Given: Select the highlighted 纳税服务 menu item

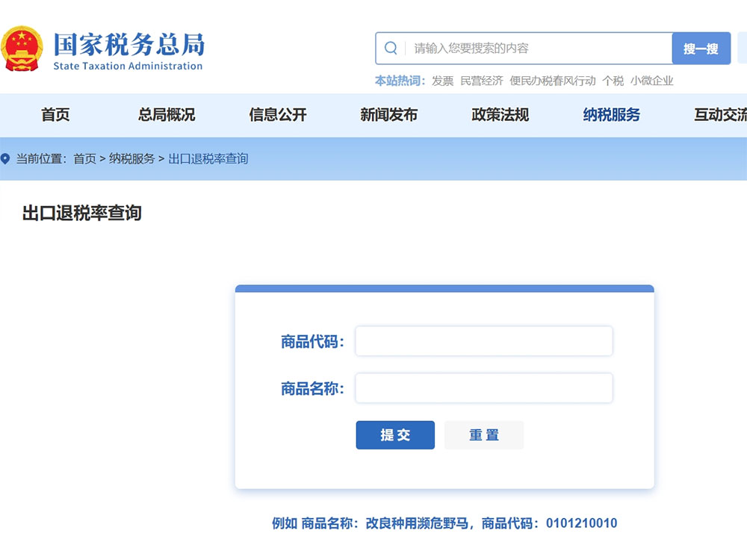Looking at the screenshot, I should tap(610, 115).
